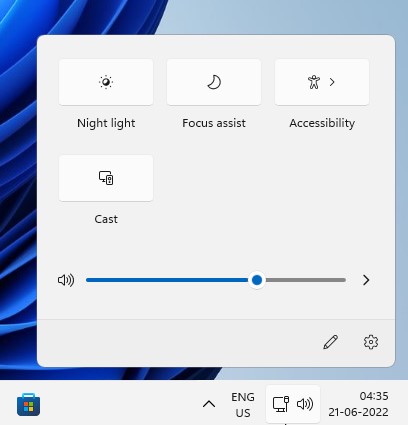Mute using speaker icon beside volume slider
Screen dimensions: 408x425
click(x=66, y=280)
